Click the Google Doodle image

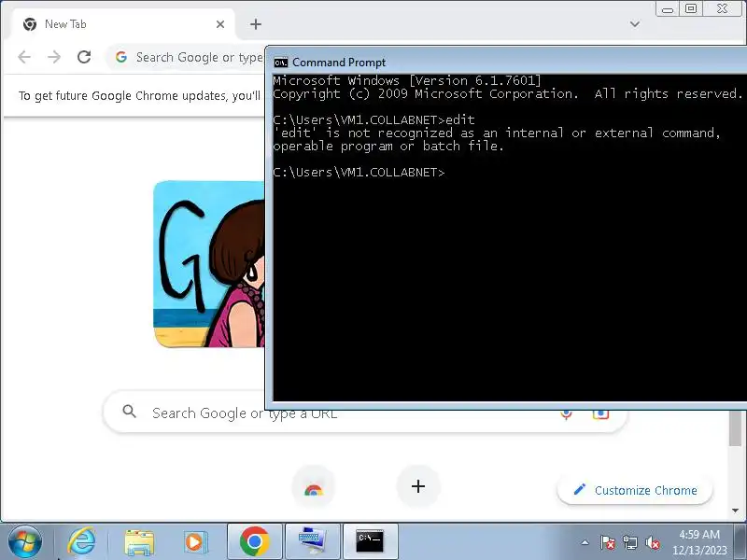coord(208,264)
